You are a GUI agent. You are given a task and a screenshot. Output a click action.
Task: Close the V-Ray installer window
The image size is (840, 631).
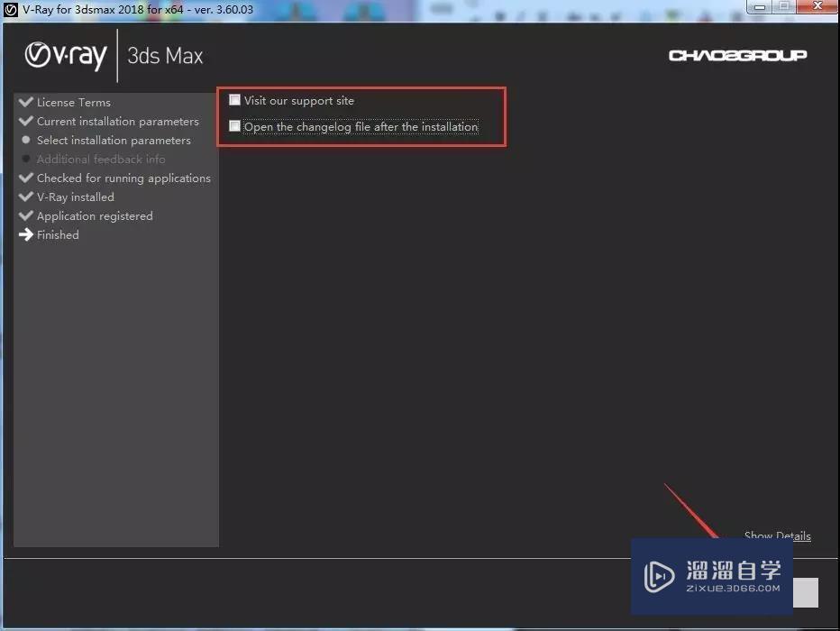817,6
